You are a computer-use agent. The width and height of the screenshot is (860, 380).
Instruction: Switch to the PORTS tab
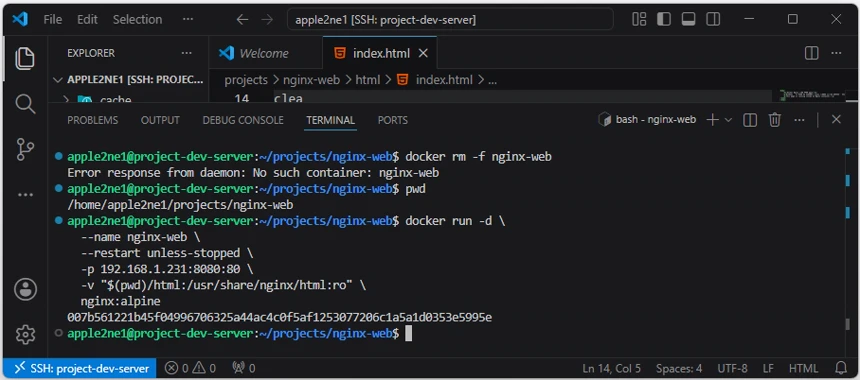pyautogui.click(x=393, y=120)
